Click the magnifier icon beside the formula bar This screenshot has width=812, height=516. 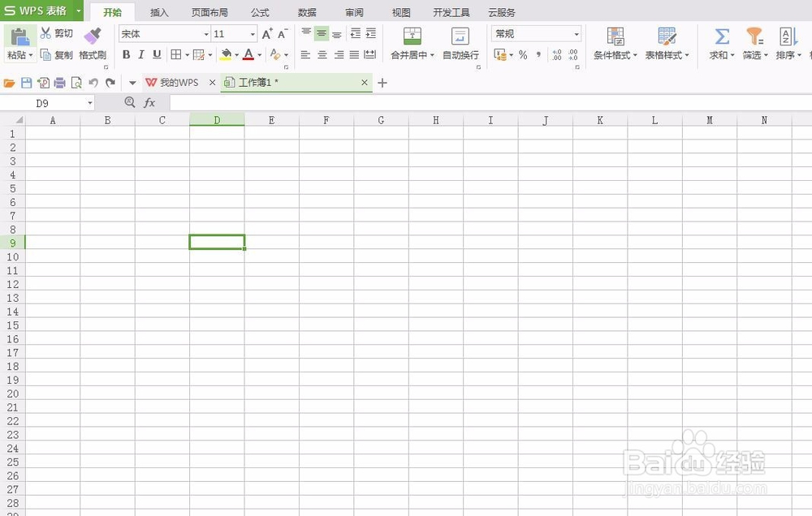pos(130,102)
